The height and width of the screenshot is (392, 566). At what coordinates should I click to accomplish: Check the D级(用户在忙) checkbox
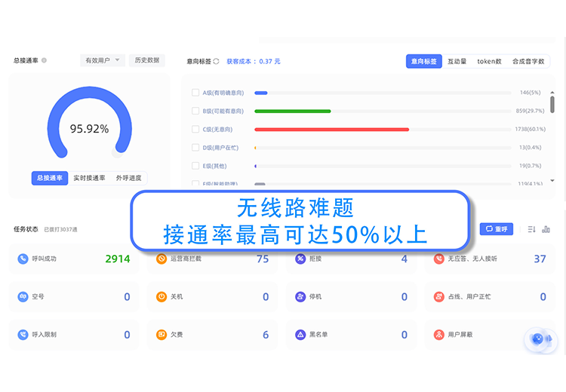click(195, 148)
